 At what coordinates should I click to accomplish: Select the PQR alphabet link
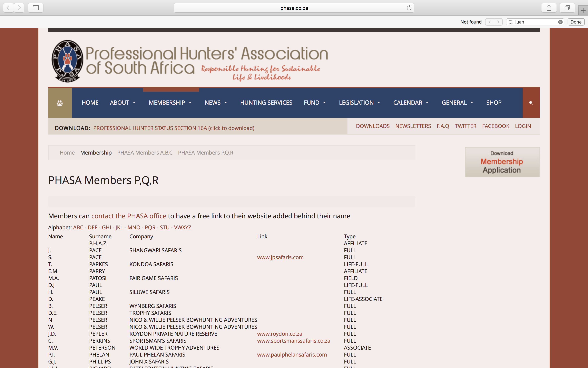150,228
